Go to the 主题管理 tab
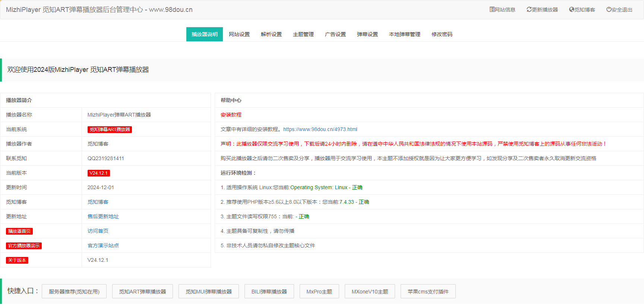Viewport: 644px width, 308px height. [303, 34]
